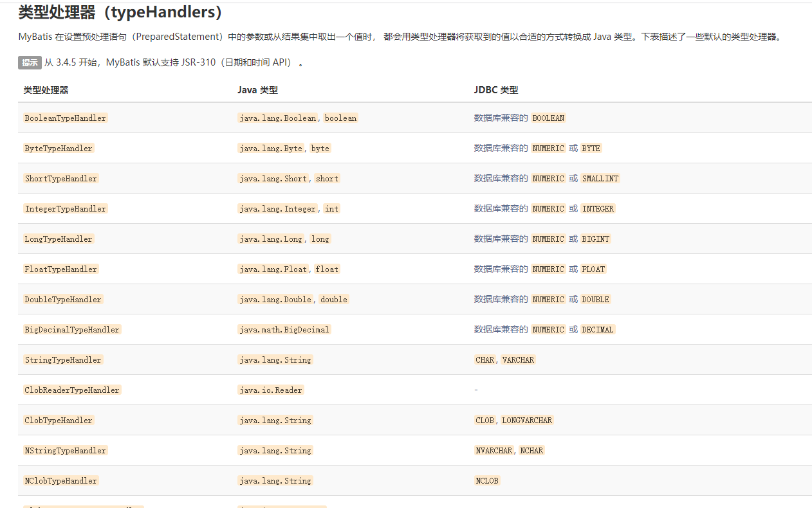The height and width of the screenshot is (508, 812).
Task: Select the NClobTypeHandler cell
Action: point(61,480)
